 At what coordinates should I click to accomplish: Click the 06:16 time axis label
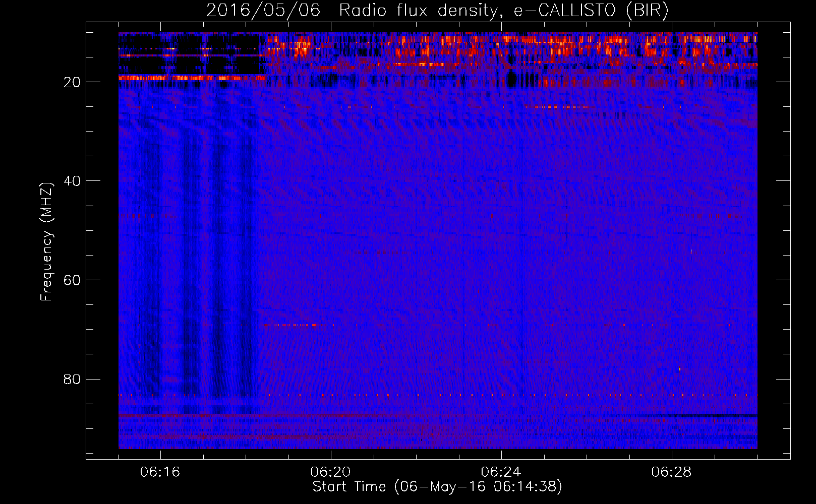click(160, 472)
